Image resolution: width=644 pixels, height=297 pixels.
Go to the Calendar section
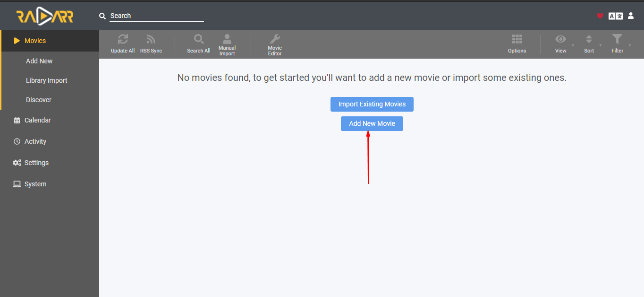pos(38,120)
